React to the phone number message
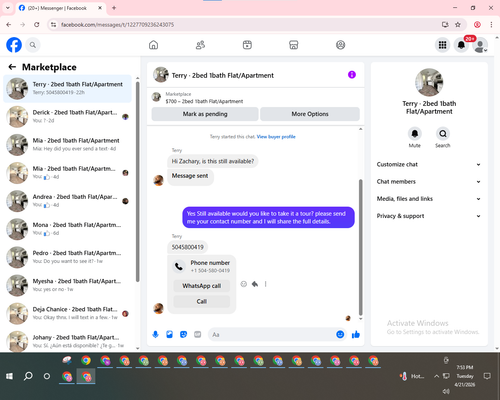 [x=244, y=284]
